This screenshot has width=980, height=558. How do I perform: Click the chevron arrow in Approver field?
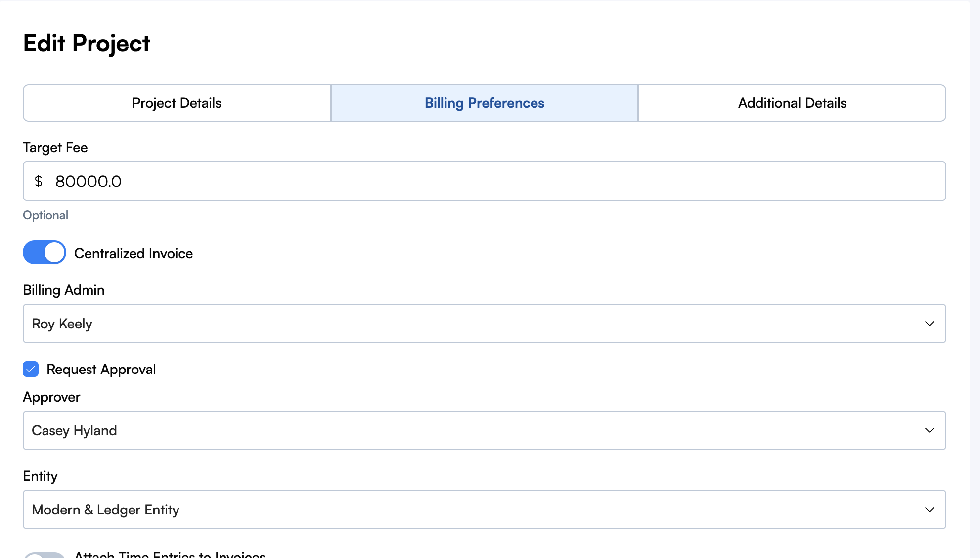coord(929,430)
